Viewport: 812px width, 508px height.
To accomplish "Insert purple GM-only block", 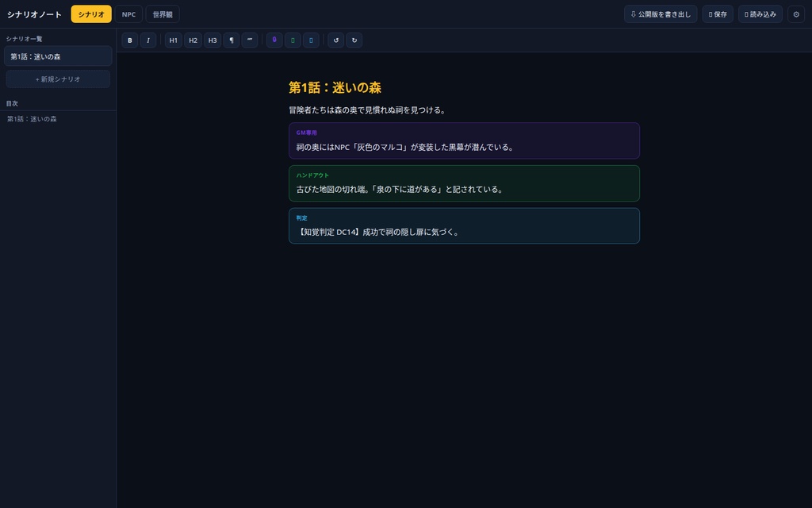I will 274,40.
